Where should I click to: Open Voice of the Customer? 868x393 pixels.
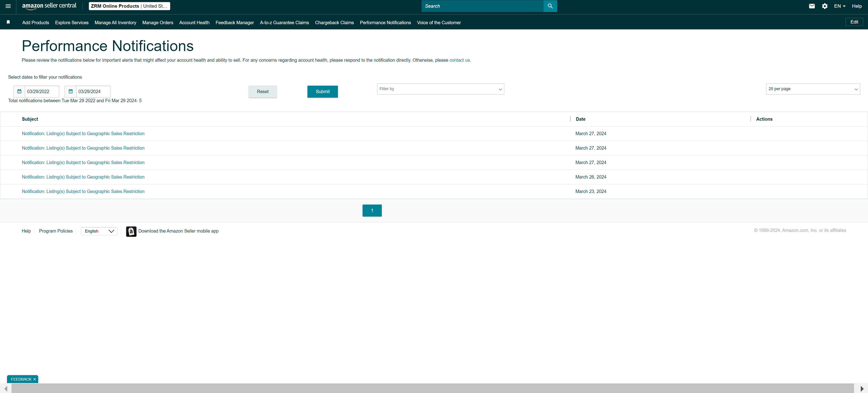click(x=439, y=23)
